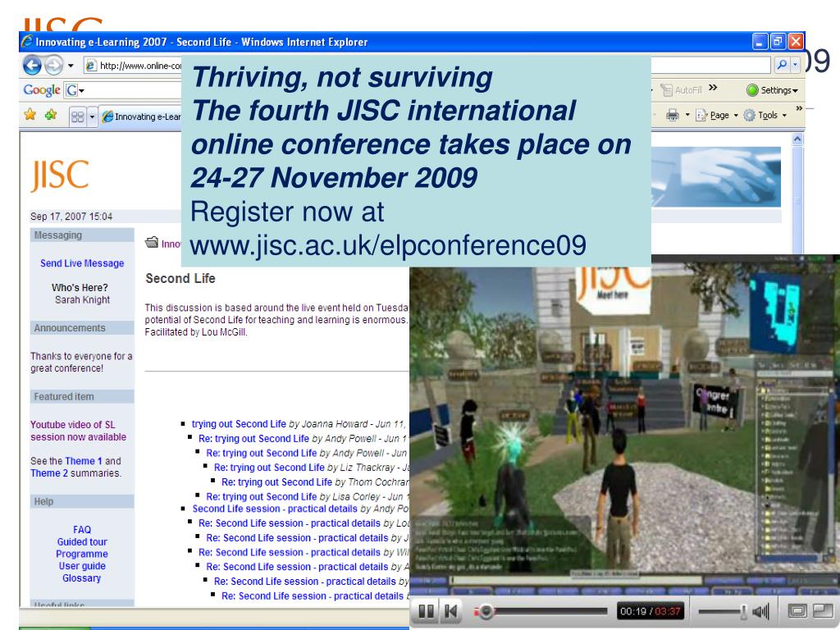
Task: Open the Google toolbar Settings dropdown
Action: (772, 90)
